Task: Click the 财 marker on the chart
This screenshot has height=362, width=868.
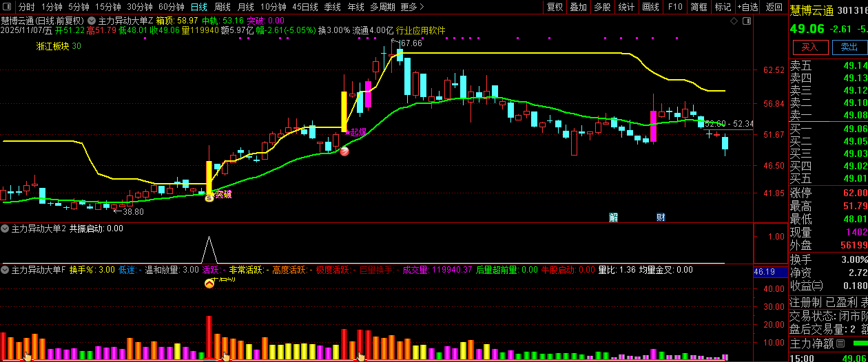Action: (661, 217)
